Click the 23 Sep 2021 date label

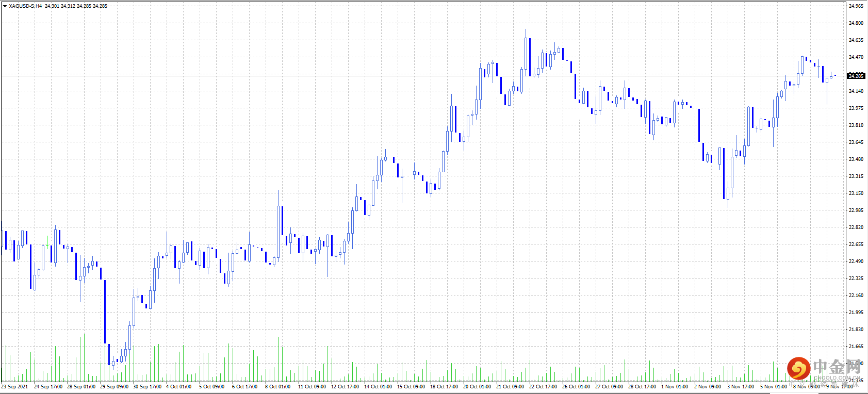click(x=14, y=387)
